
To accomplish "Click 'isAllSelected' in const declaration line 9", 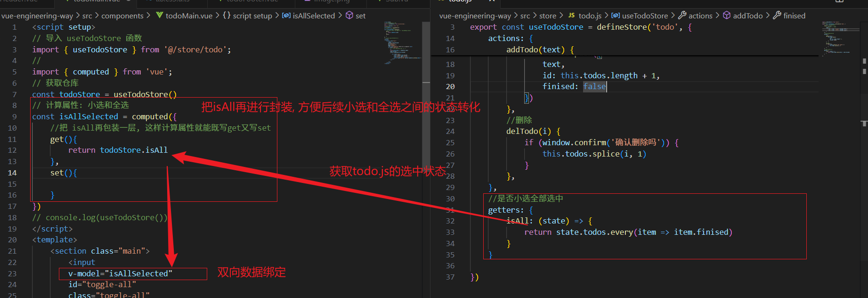I will pyautogui.click(x=89, y=116).
